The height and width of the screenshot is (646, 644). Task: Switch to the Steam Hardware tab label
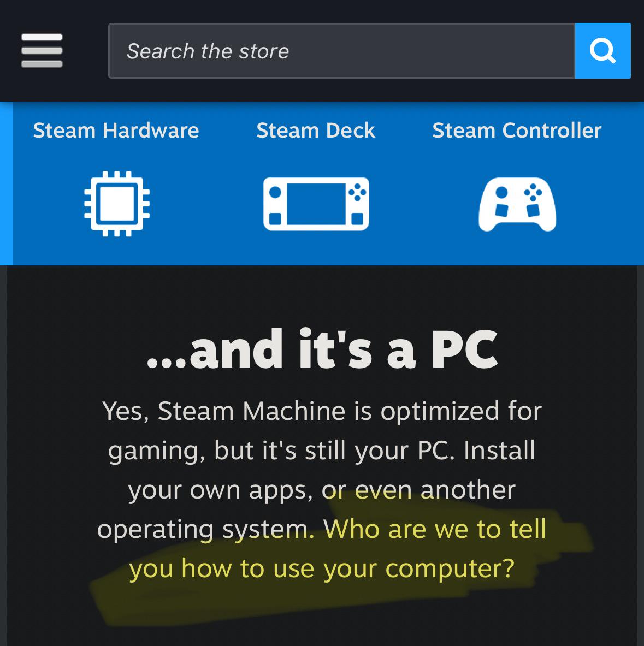click(116, 130)
